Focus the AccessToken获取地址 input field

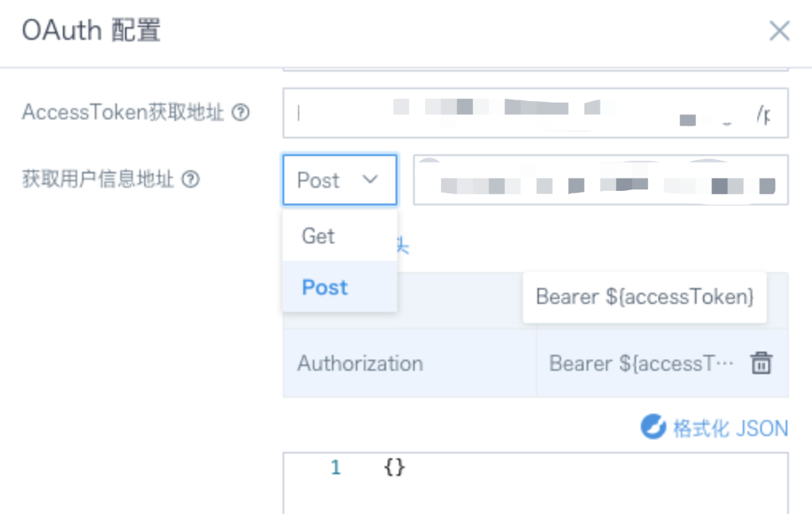coord(536,113)
